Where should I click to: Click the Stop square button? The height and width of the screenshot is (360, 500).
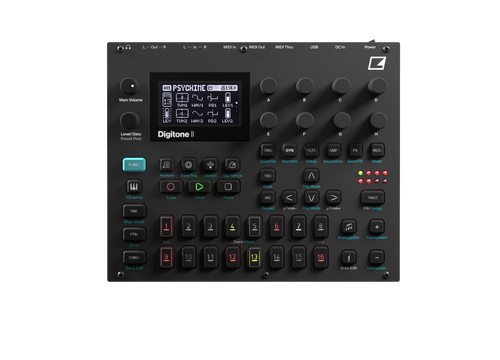228,187
